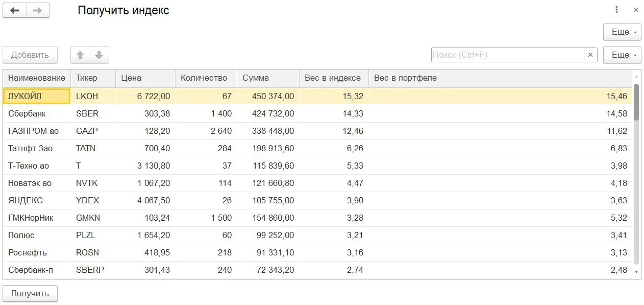Screen dimensions: 644x305
Task: Sort by the Тикер column header
Action: [93, 78]
